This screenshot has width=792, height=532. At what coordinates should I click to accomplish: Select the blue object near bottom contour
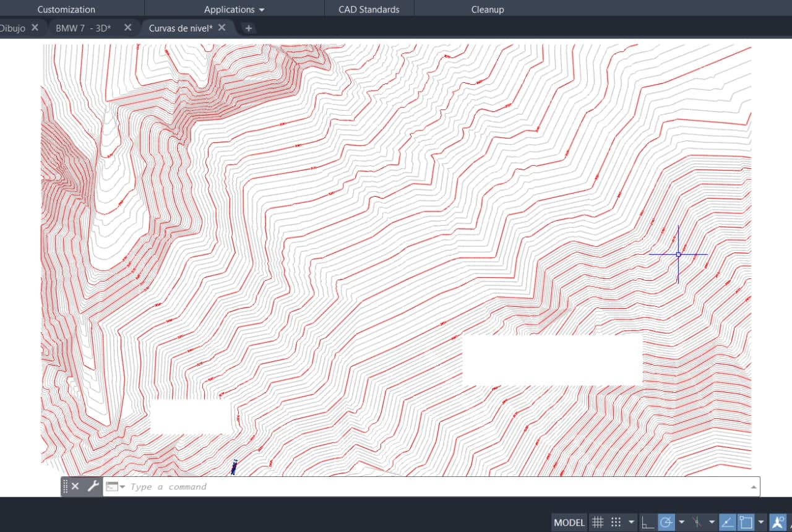[x=234, y=467]
